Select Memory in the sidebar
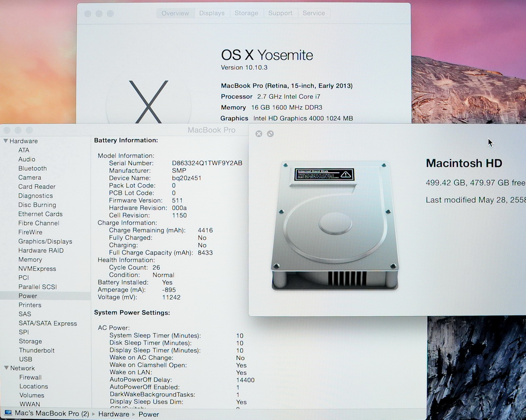 [30, 259]
